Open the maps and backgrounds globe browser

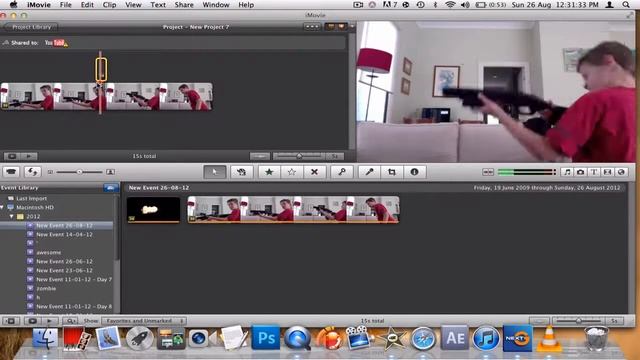coord(621,172)
